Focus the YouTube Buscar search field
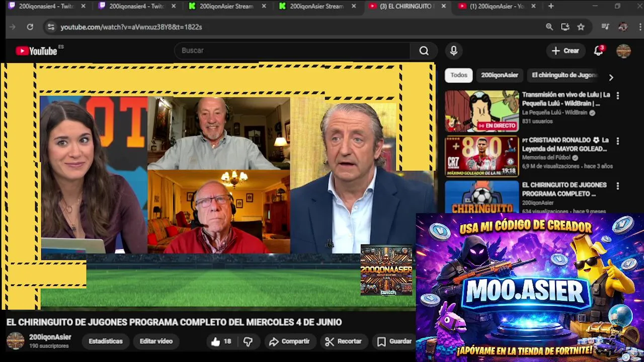The width and height of the screenshot is (644, 362). tap(292, 51)
